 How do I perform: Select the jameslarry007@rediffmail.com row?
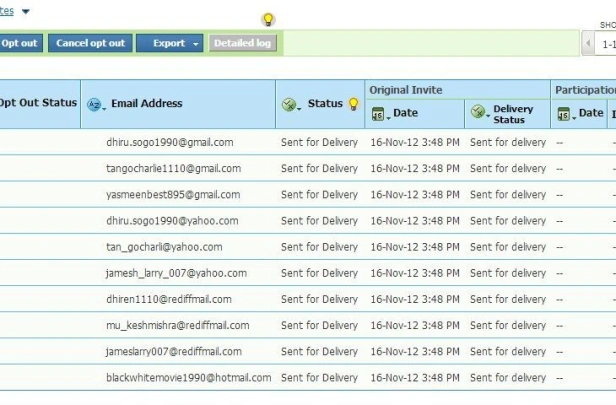[x=308, y=352]
